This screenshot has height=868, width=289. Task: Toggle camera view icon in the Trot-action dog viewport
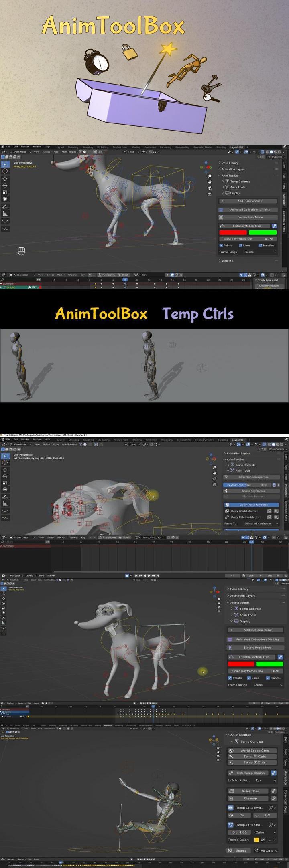pyautogui.click(x=210, y=188)
